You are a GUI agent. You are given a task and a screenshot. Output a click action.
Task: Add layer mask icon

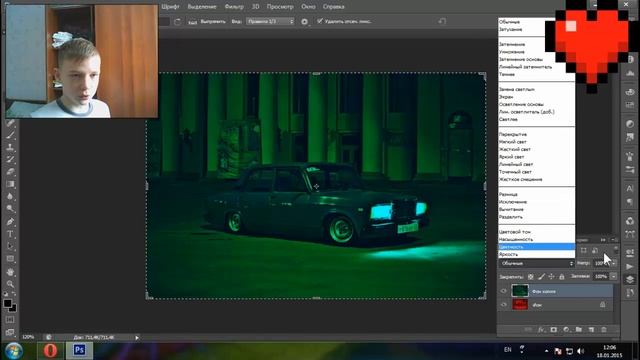pyautogui.click(x=554, y=329)
